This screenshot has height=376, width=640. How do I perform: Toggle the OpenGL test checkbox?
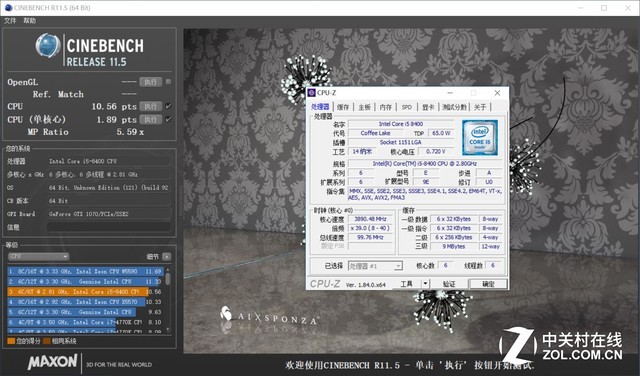click(168, 82)
